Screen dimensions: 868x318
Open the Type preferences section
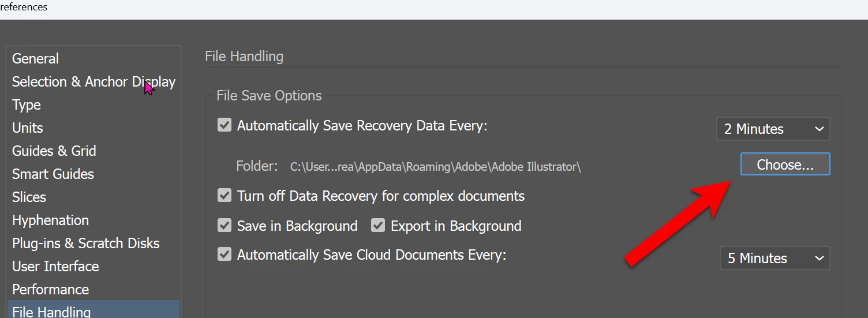coord(27,105)
